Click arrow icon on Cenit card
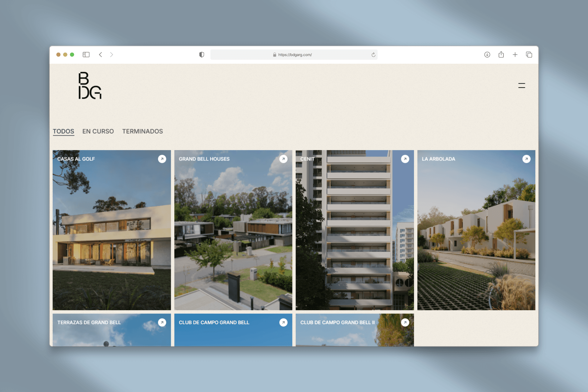 pos(405,159)
